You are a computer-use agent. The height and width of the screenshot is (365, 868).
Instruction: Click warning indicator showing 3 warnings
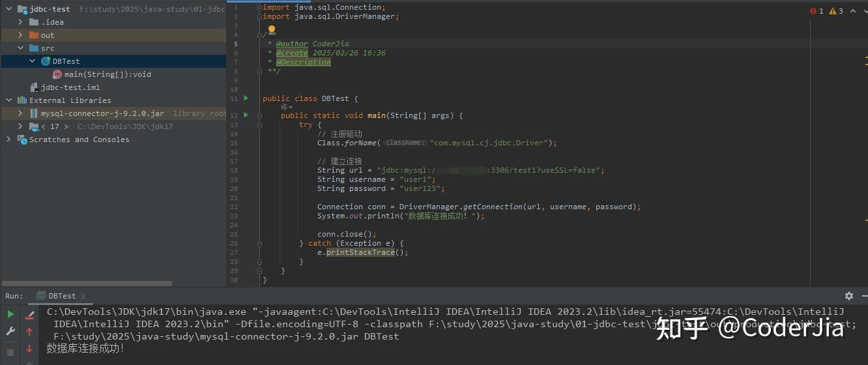[x=836, y=11]
